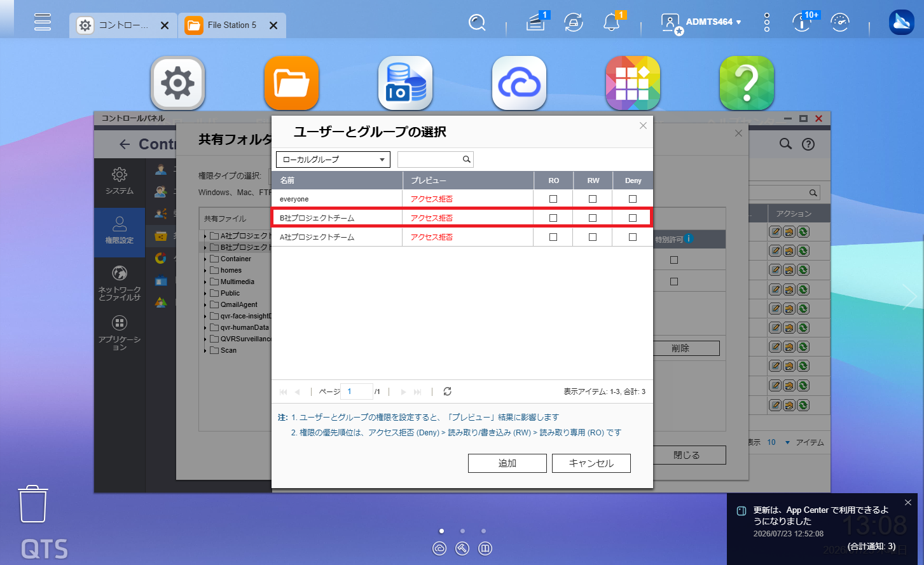Viewport: 924px width, 565px height.
Task: Check RO for B社プロジェクトチーム
Action: pos(553,218)
